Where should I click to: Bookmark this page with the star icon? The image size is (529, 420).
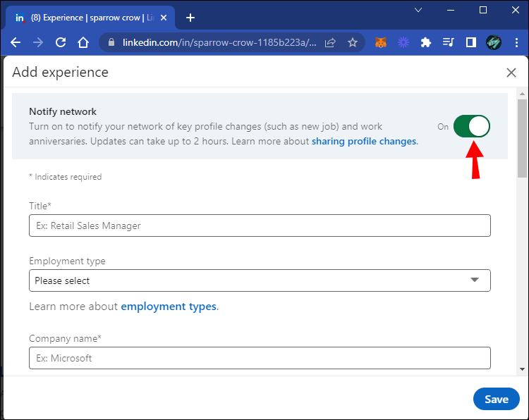353,42
